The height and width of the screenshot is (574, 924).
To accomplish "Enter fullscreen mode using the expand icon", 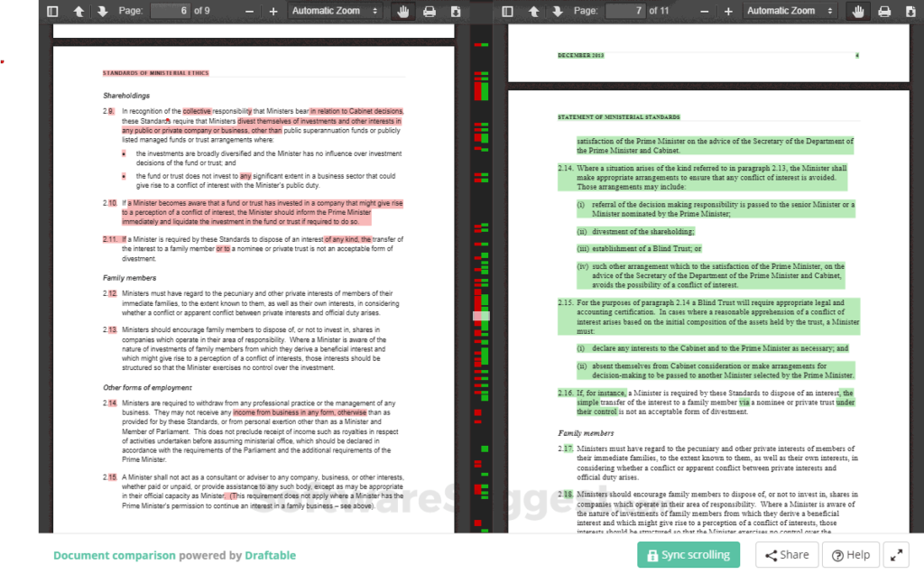I will tap(896, 554).
